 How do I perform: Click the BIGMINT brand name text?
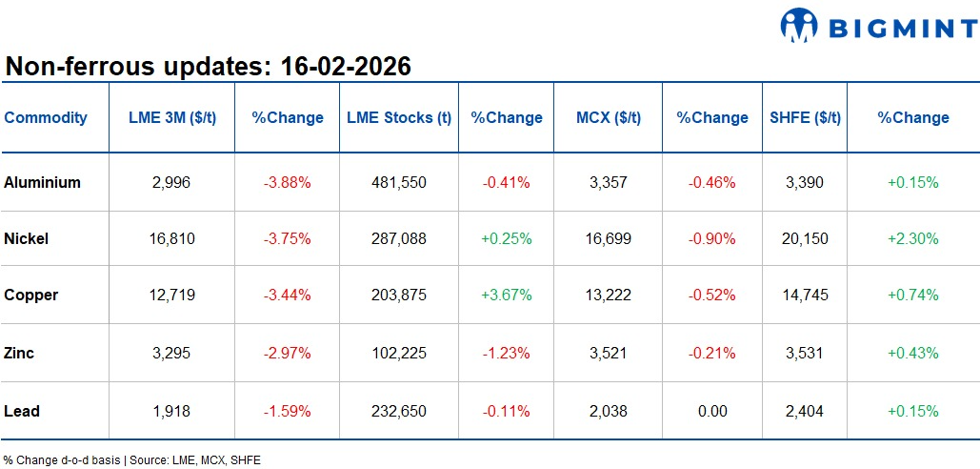pyautogui.click(x=900, y=29)
